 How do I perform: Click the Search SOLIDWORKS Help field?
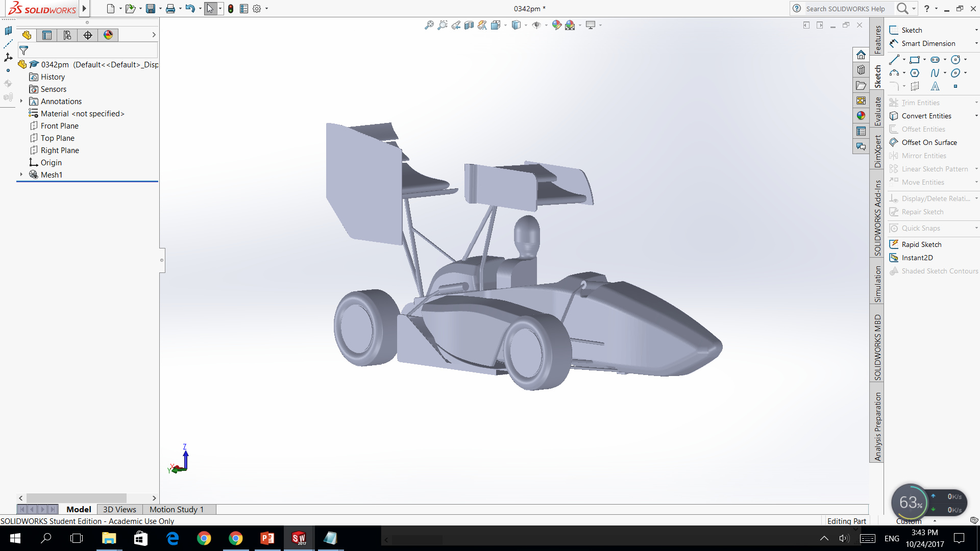845,9
